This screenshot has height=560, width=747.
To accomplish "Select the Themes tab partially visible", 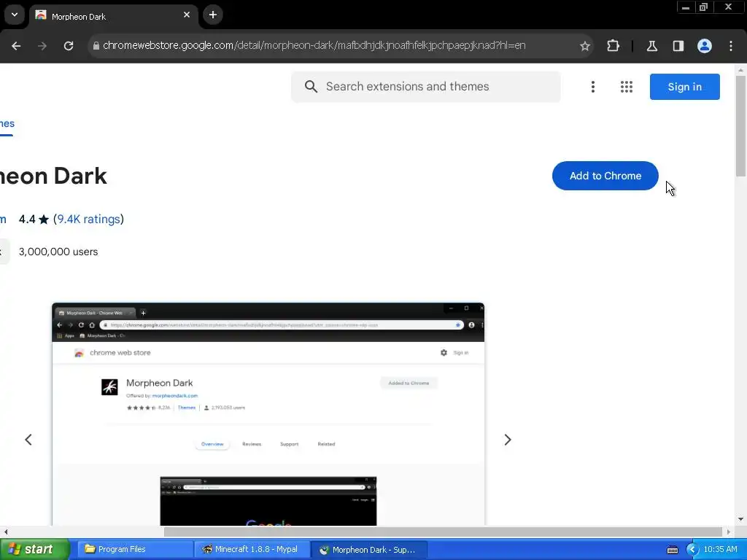I will coord(7,124).
